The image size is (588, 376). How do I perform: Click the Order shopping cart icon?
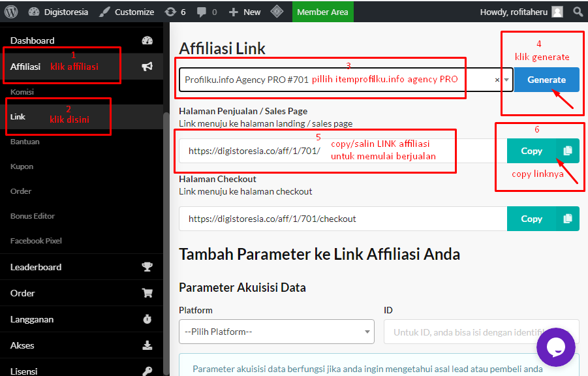point(147,293)
